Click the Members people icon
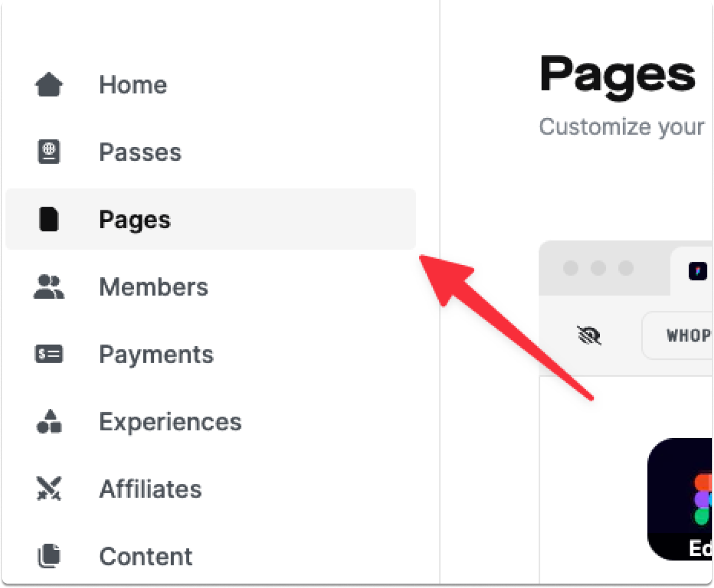 (x=49, y=287)
